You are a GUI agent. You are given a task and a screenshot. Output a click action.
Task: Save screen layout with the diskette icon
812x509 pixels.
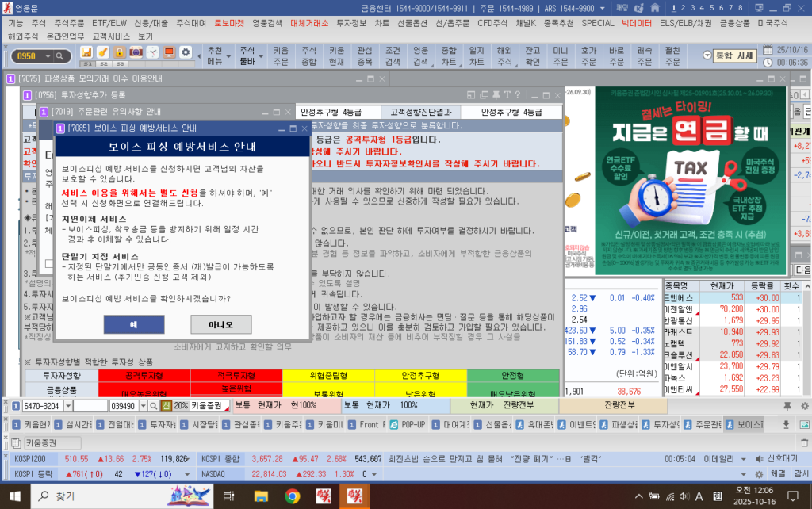[86, 53]
